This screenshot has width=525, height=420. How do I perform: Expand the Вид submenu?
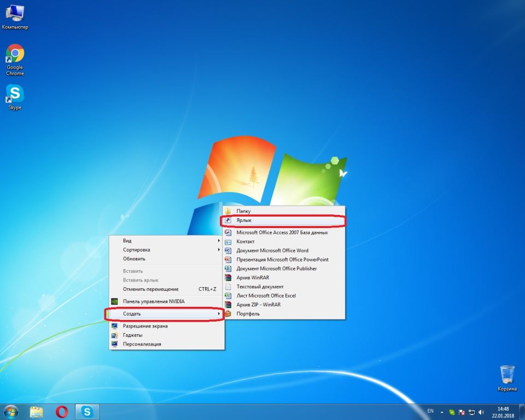click(167, 241)
